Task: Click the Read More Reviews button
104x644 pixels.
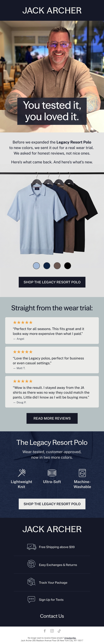Action: pos(52,418)
